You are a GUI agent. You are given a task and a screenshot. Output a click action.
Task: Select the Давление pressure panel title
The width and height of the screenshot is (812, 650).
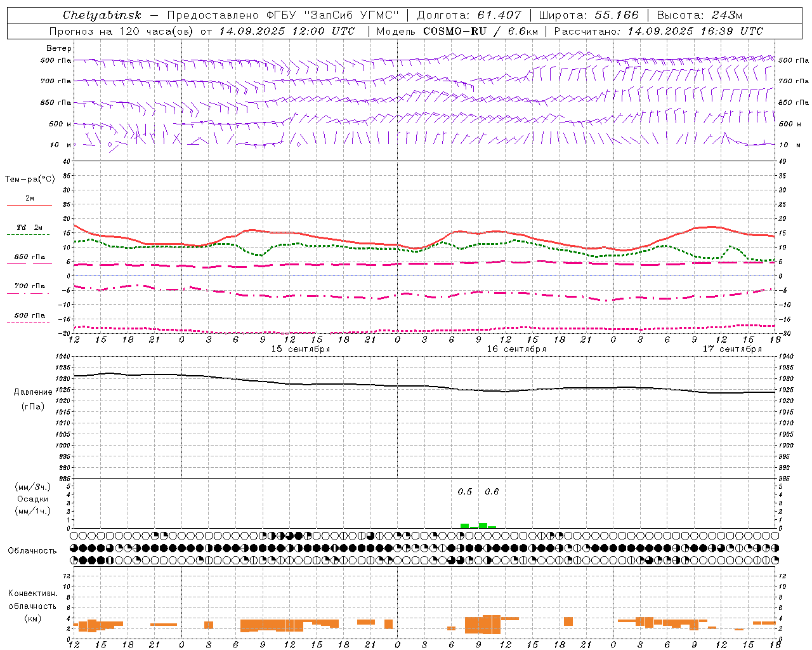pos(32,392)
